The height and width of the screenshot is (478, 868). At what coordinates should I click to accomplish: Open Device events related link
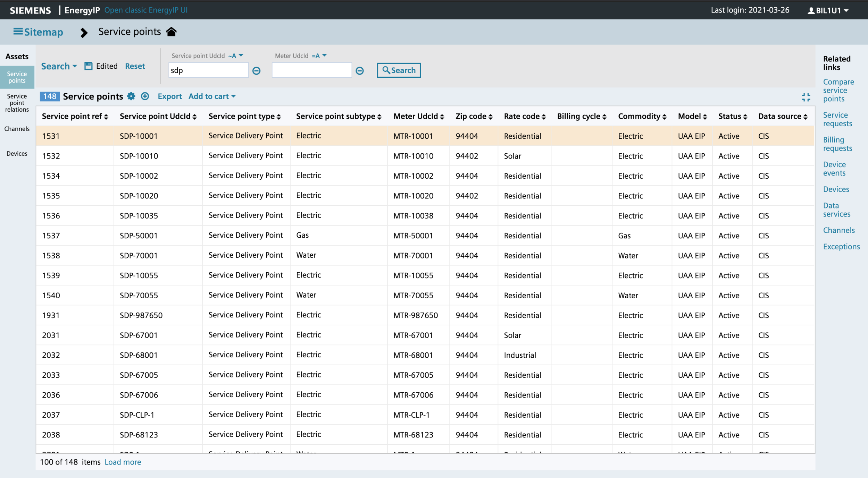click(x=834, y=169)
